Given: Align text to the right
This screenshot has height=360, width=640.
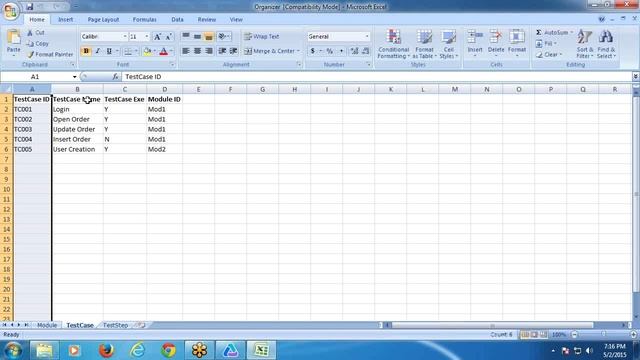Looking at the screenshot, I should [209, 51].
